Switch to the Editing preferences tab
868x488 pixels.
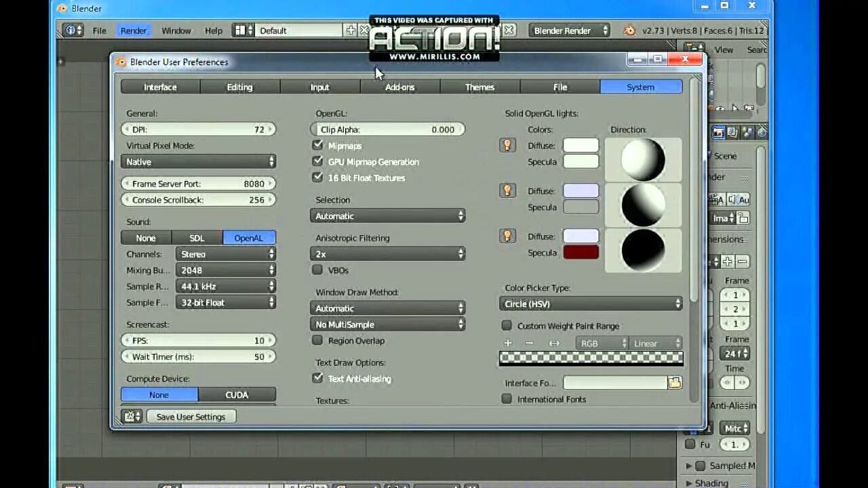240,87
